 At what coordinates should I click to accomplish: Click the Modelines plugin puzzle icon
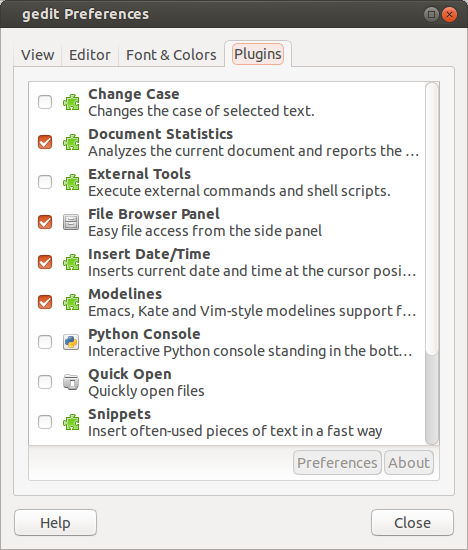(71, 302)
